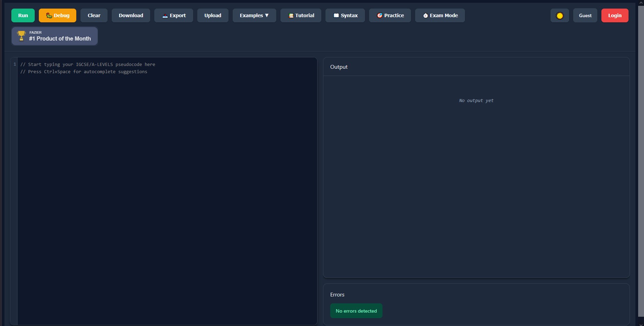Open the Tutorial books icon
The height and width of the screenshot is (326, 644).
[x=291, y=15]
